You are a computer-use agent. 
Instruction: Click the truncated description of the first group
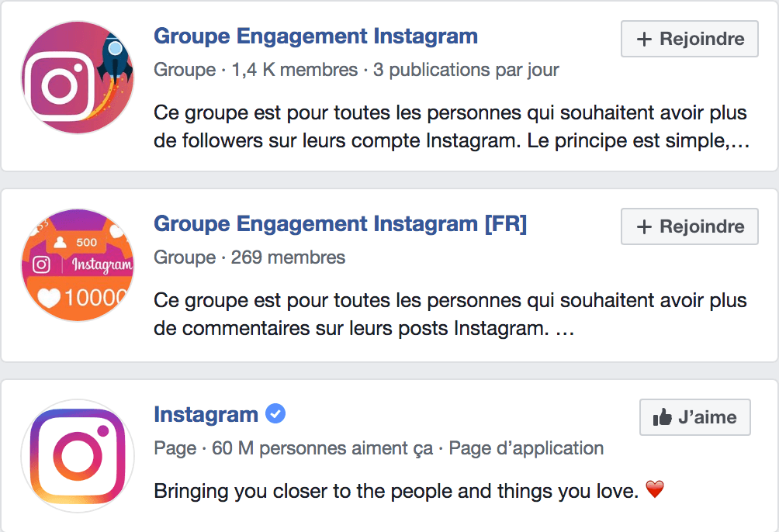pyautogui.click(x=450, y=126)
